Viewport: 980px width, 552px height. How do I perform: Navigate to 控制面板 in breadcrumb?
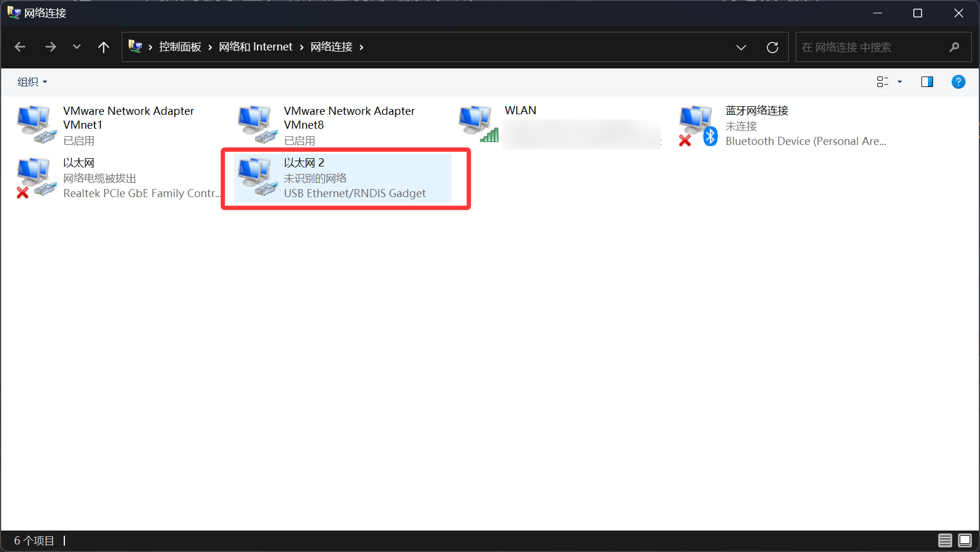[x=180, y=47]
